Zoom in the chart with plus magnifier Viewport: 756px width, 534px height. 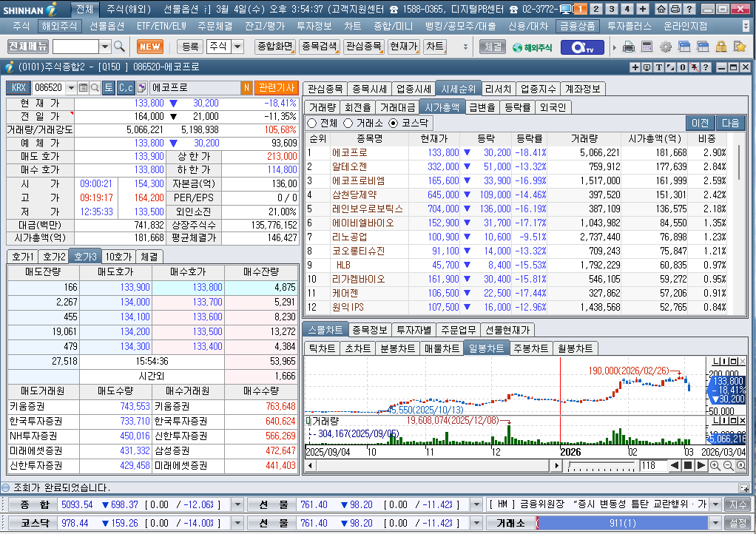click(x=715, y=465)
